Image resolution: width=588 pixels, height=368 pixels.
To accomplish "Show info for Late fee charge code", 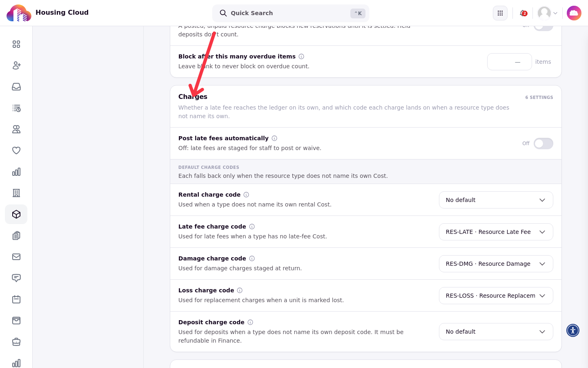I will [x=252, y=227].
